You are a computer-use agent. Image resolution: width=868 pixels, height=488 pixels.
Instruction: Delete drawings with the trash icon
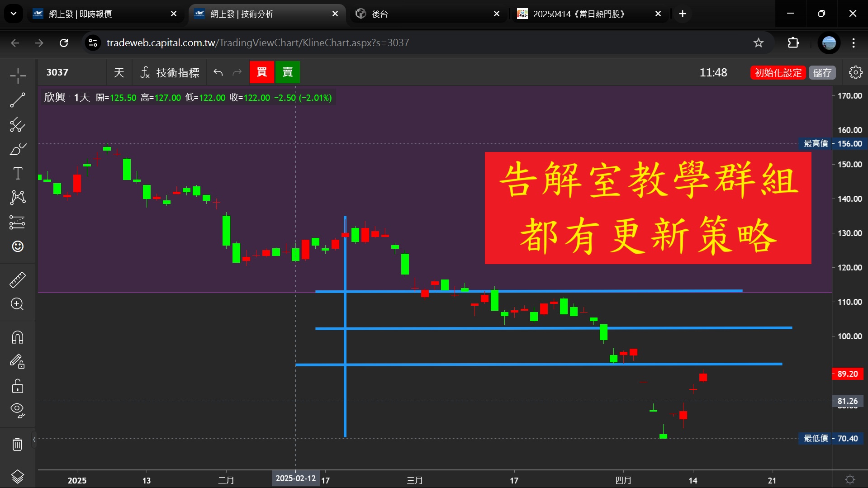coord(18,444)
